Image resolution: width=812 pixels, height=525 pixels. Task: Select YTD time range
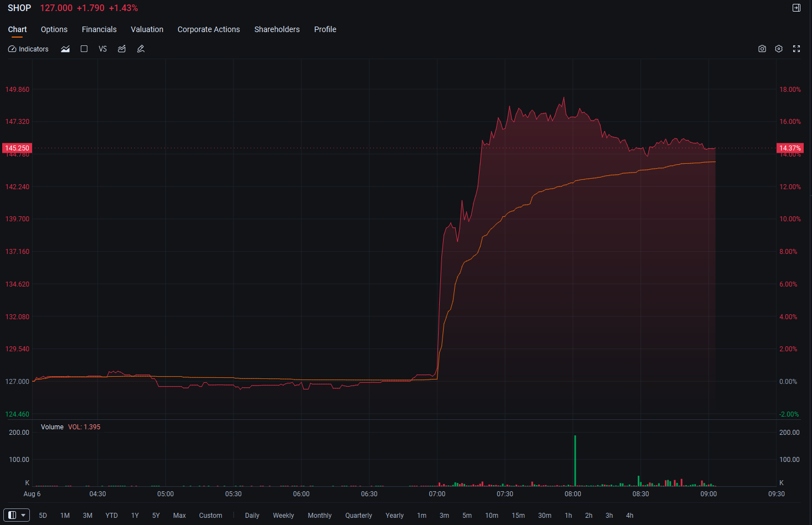click(x=112, y=516)
